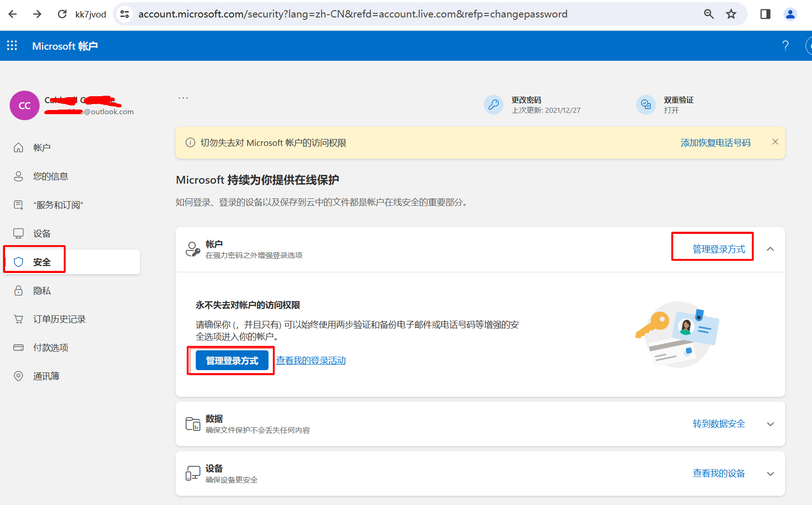Click the padlock icon beside 隐私
The width and height of the screenshot is (812, 505).
click(18, 290)
